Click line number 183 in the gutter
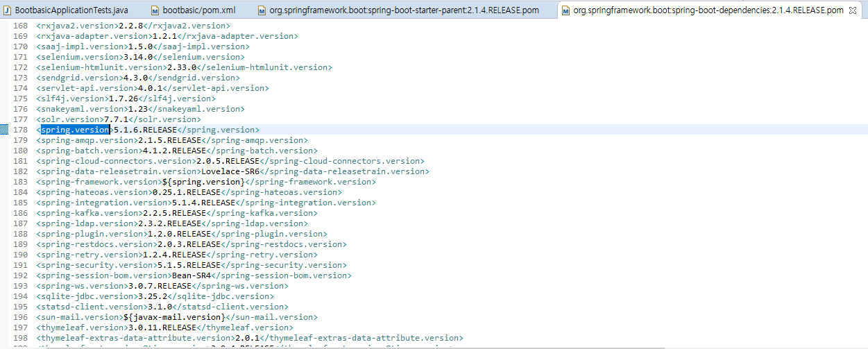 point(19,182)
